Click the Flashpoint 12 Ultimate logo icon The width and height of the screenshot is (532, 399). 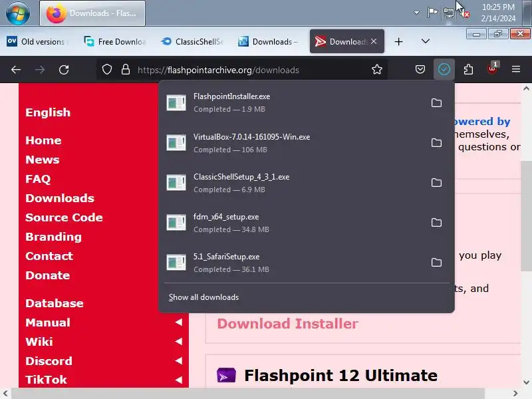click(226, 375)
